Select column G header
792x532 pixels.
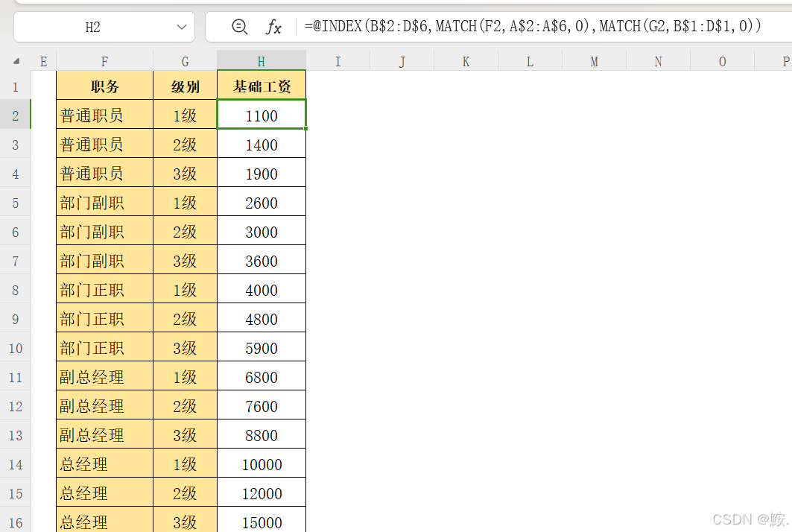[186, 61]
